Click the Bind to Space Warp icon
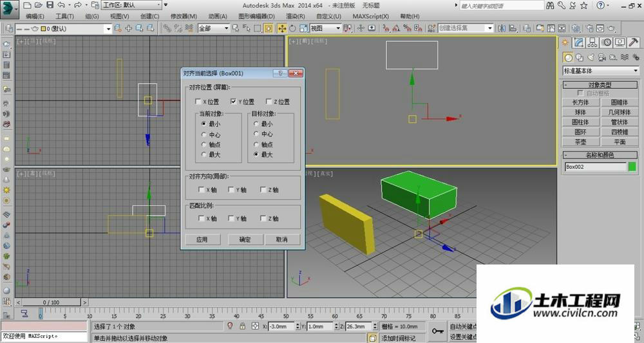Viewport: 644px width, 343px height. pos(189,28)
